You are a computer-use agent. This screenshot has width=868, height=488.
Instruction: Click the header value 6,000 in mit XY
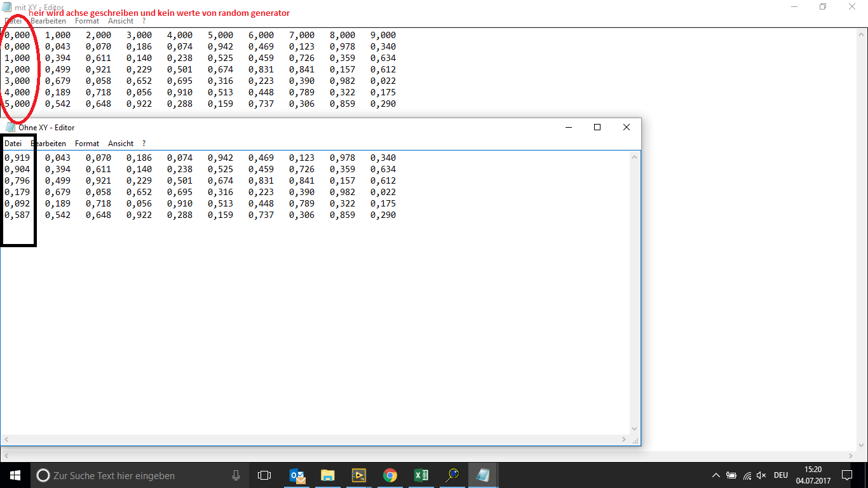[x=261, y=35]
